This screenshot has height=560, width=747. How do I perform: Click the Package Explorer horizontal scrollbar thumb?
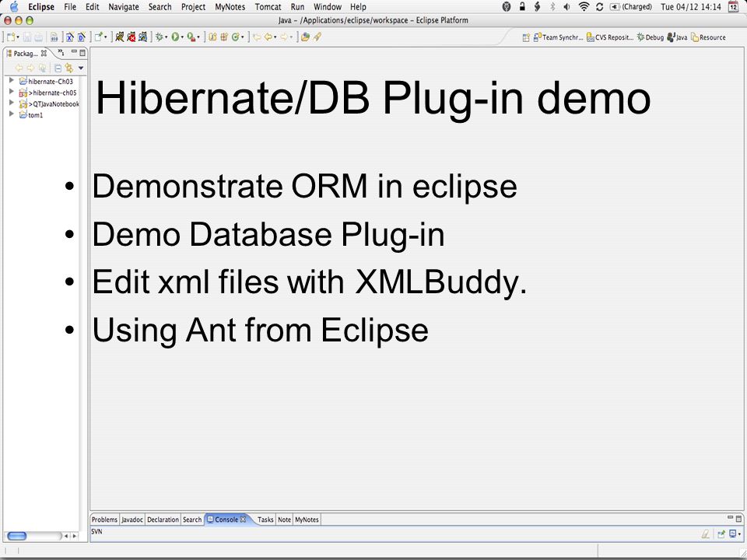[17, 536]
